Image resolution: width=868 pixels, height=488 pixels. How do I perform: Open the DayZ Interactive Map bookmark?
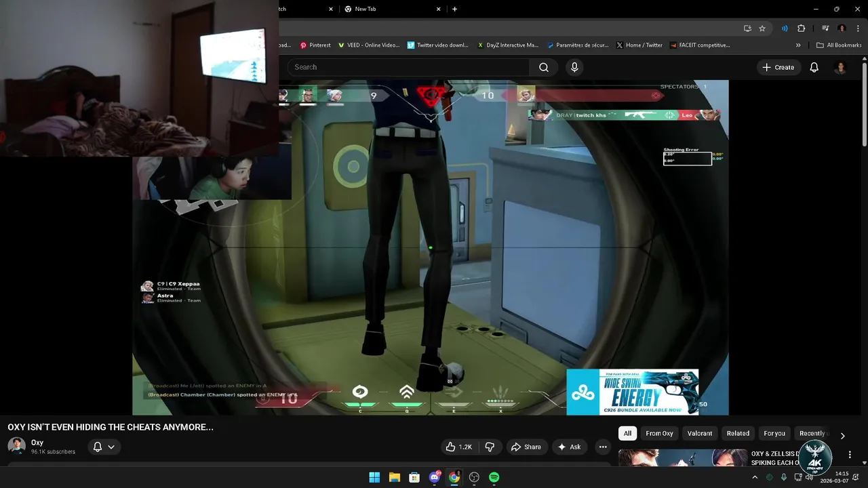click(x=507, y=45)
